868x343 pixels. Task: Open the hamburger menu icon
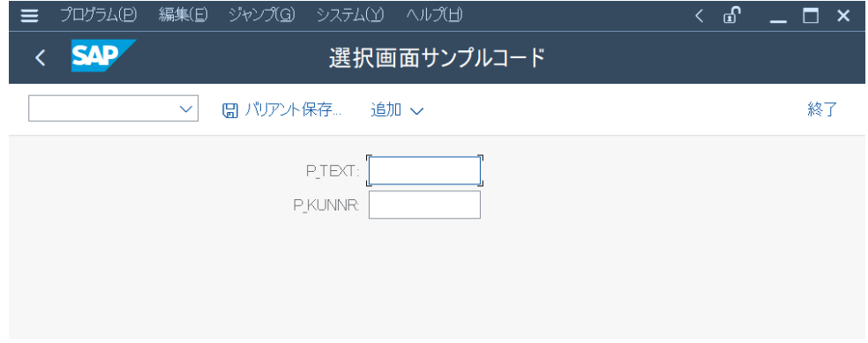click(x=29, y=16)
